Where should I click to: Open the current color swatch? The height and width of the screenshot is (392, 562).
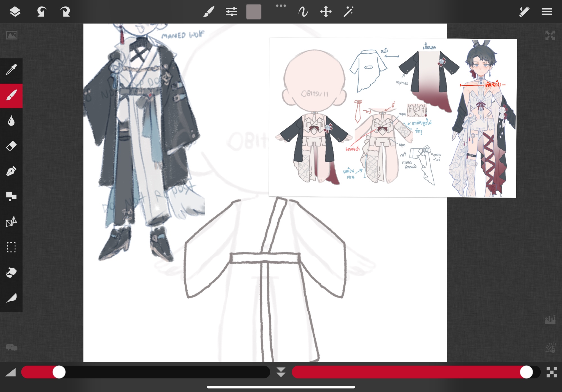[253, 12]
